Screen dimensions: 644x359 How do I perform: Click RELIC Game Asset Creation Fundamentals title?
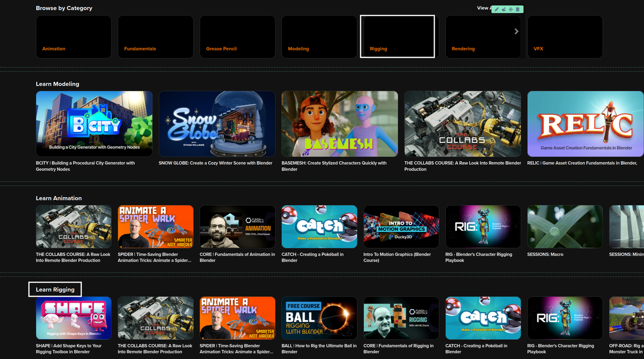pos(582,163)
